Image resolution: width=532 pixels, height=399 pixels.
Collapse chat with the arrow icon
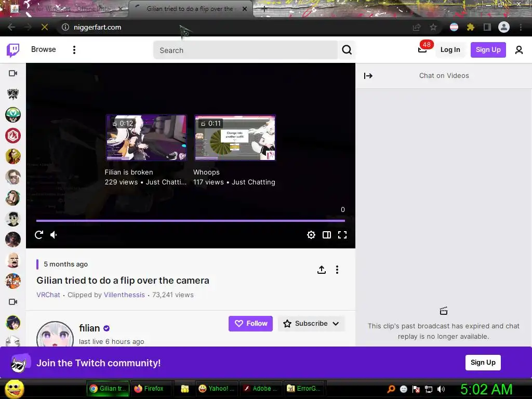(x=368, y=76)
